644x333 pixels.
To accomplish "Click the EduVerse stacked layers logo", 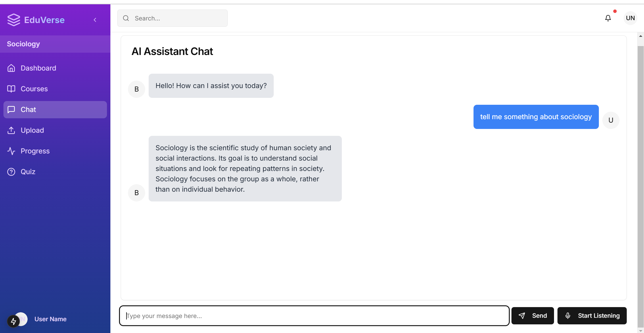I will coord(14,20).
